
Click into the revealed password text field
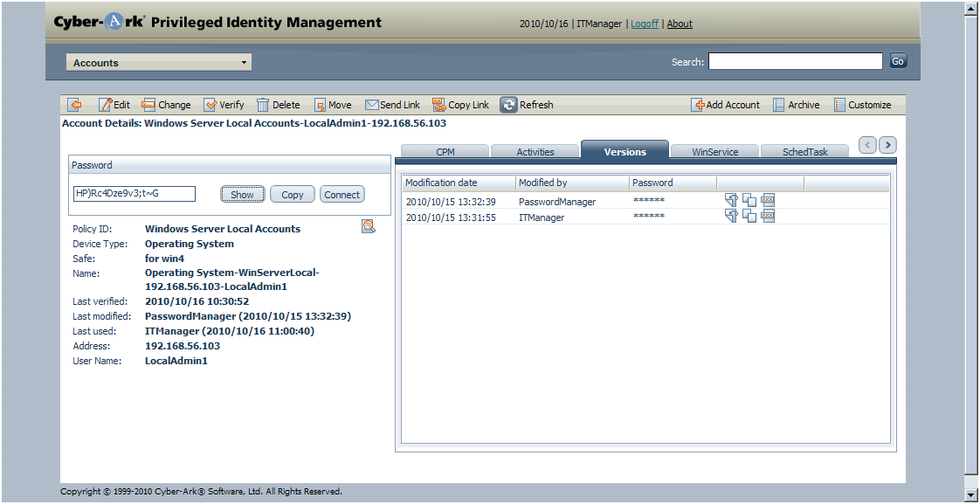click(x=135, y=194)
